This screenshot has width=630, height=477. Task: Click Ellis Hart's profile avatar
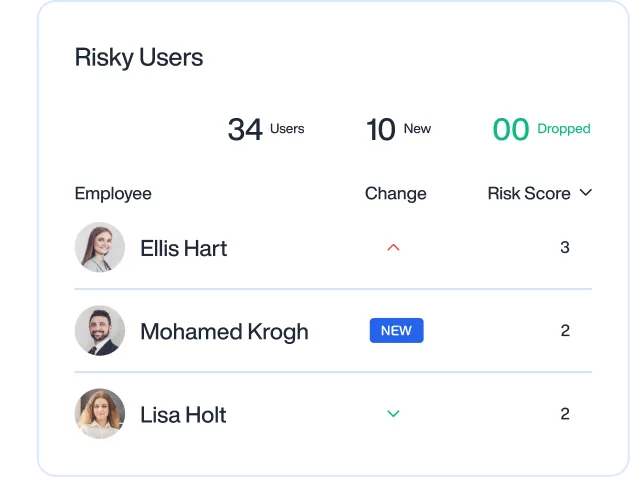click(x=100, y=248)
